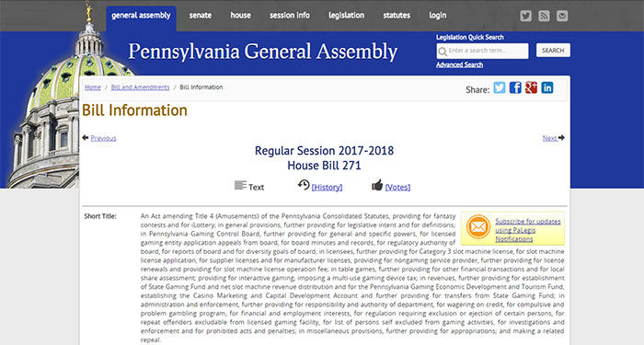Open the session info menu
The height and width of the screenshot is (345, 644).
[x=290, y=16]
